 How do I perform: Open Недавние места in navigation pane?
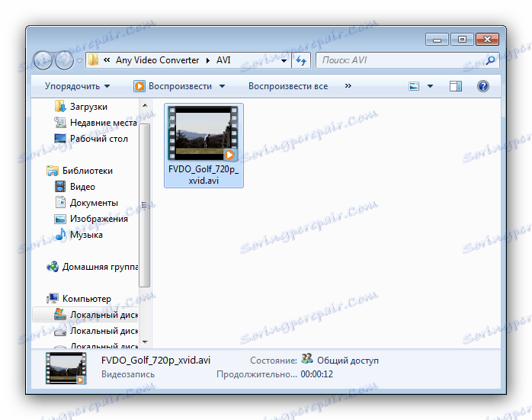104,123
